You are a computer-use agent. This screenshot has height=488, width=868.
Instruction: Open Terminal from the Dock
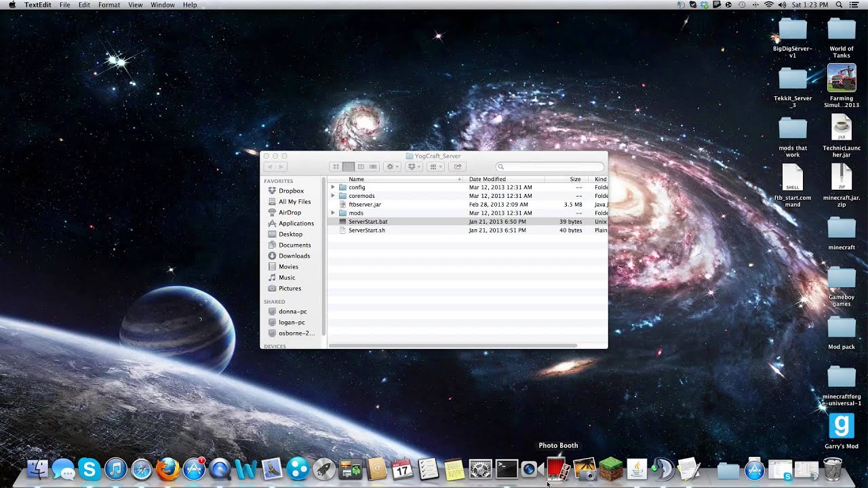507,469
